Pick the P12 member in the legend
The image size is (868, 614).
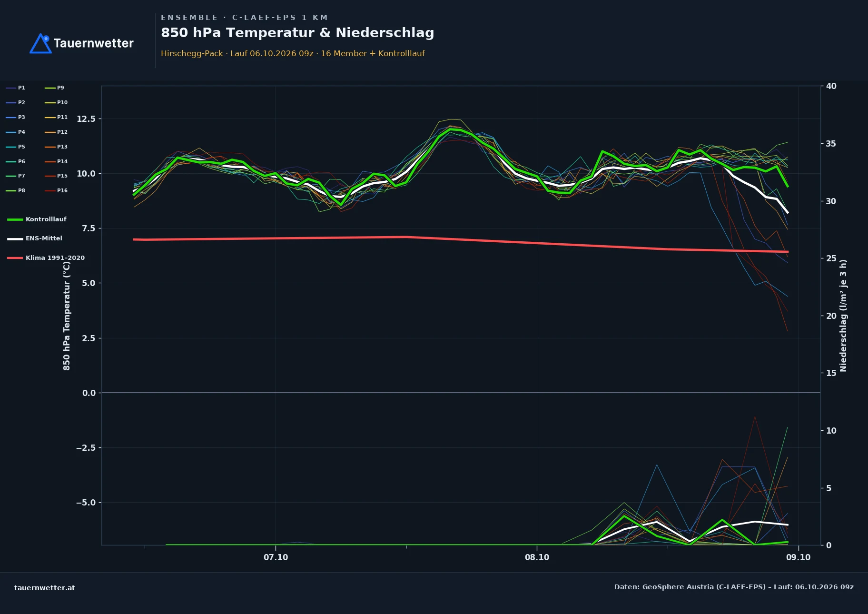(x=56, y=132)
